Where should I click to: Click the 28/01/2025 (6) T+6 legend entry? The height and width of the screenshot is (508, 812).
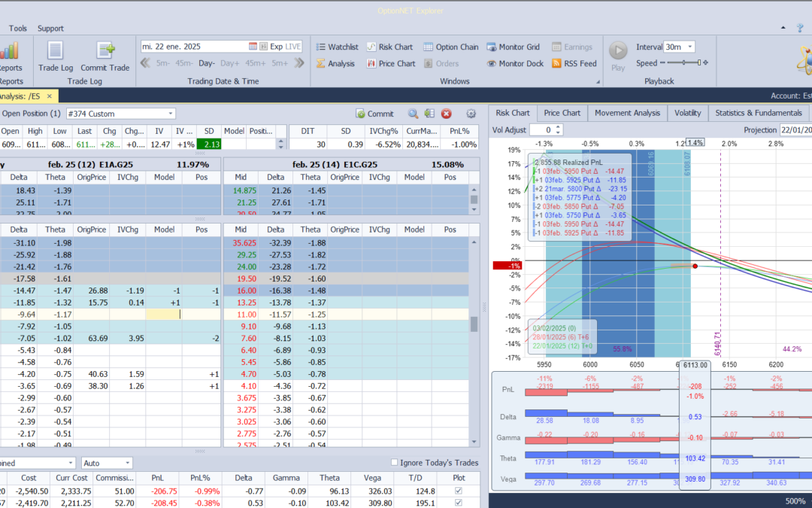point(562,337)
